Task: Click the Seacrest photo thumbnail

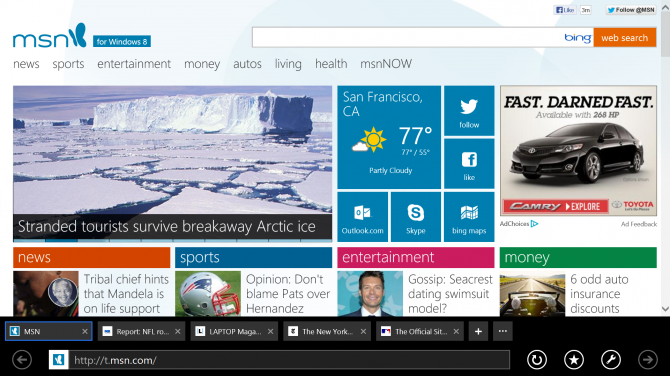Action: tap(370, 294)
